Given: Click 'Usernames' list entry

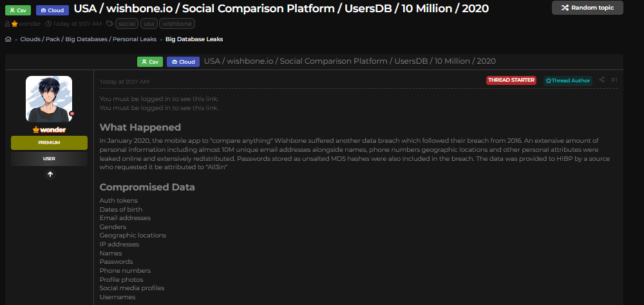Looking at the screenshot, I should tap(117, 297).
